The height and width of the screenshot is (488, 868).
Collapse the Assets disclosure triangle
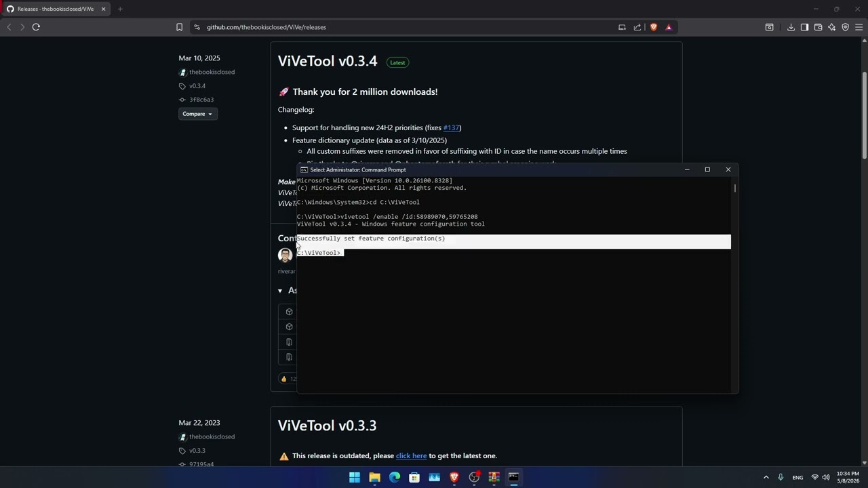coord(280,291)
